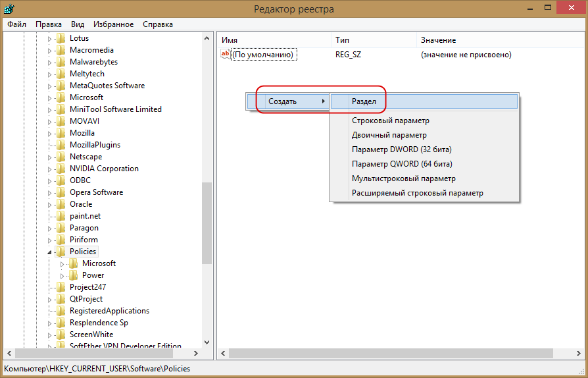The image size is (588, 378).
Task: Select the NVIDIA Corporation key label
Action: [x=104, y=169]
